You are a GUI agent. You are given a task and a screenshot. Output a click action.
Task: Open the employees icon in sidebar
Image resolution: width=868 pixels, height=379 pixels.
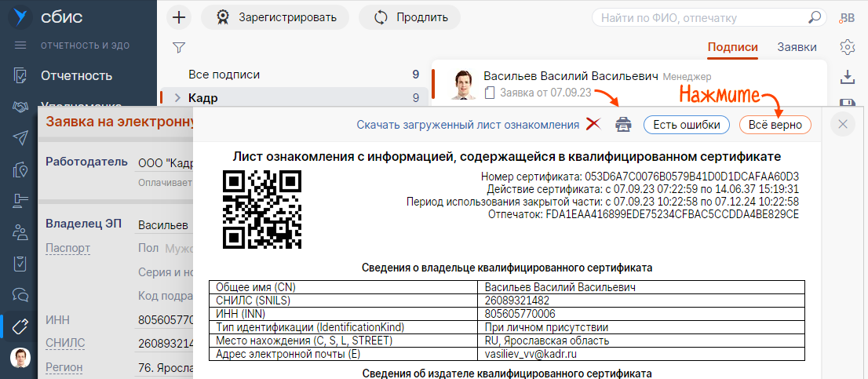(x=20, y=231)
